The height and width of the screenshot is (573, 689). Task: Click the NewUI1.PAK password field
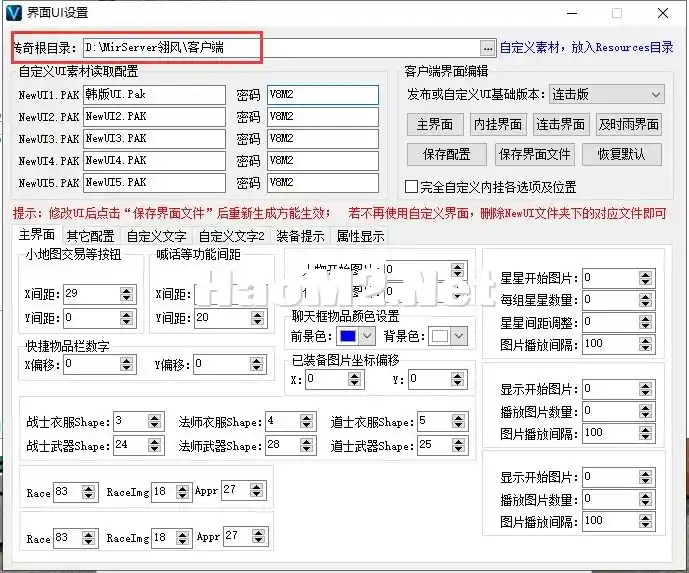[323, 95]
